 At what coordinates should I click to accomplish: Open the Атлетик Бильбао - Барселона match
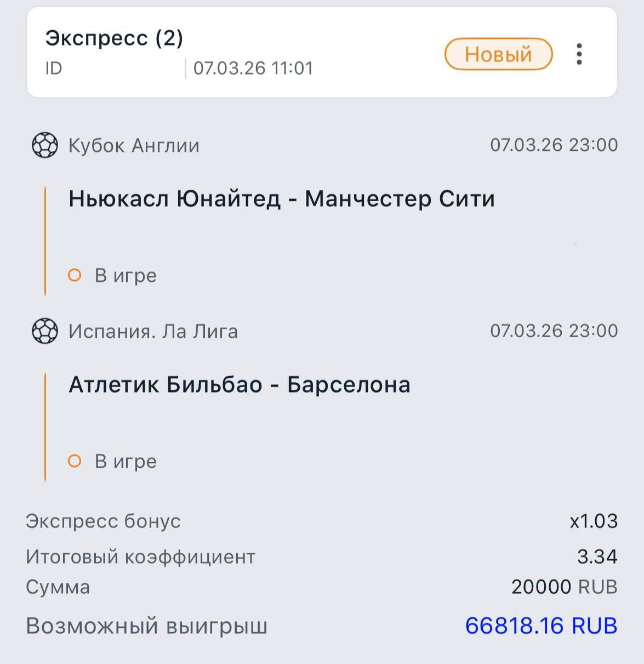tap(240, 385)
